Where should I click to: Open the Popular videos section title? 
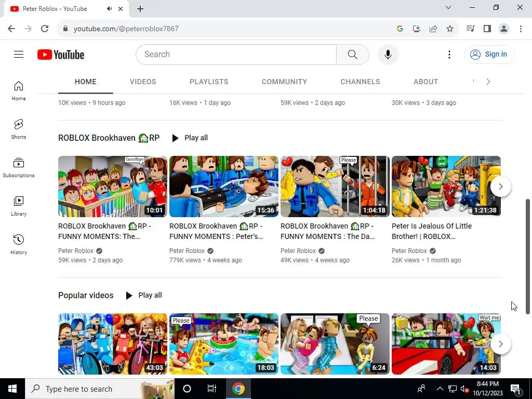coord(86,296)
